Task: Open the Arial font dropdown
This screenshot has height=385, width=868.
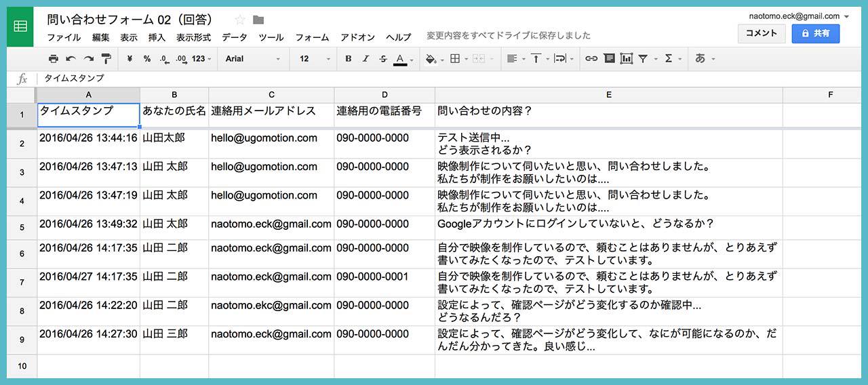Action: click(x=254, y=59)
